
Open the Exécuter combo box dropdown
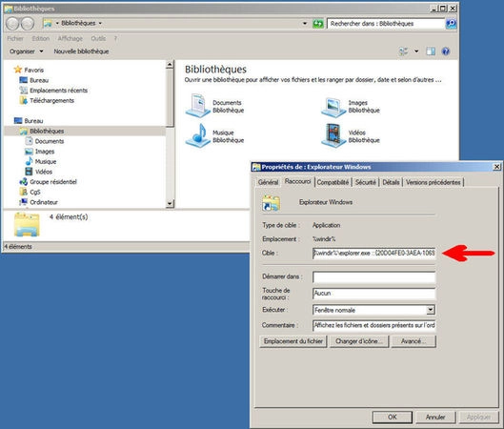tap(431, 310)
